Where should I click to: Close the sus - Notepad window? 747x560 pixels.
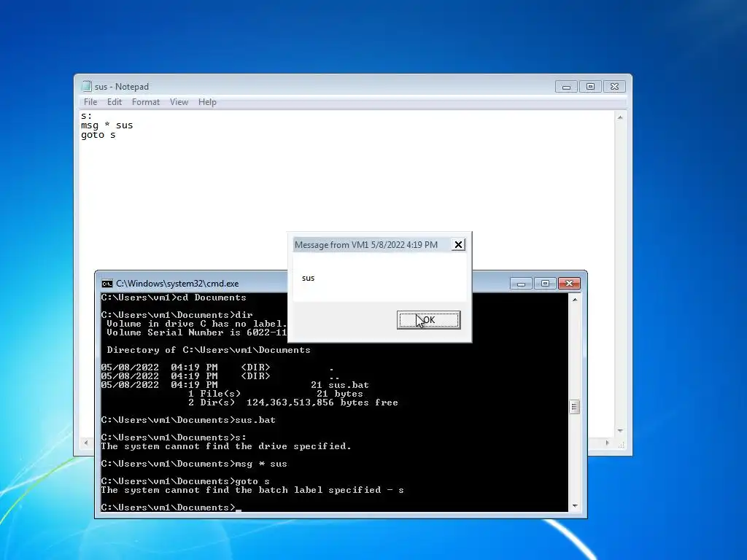point(614,87)
